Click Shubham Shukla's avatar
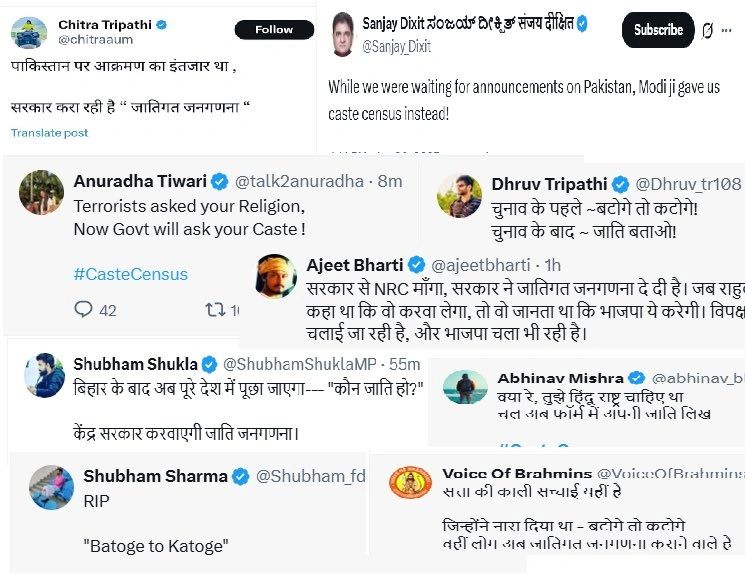The height and width of the screenshot is (575, 745). [44, 375]
